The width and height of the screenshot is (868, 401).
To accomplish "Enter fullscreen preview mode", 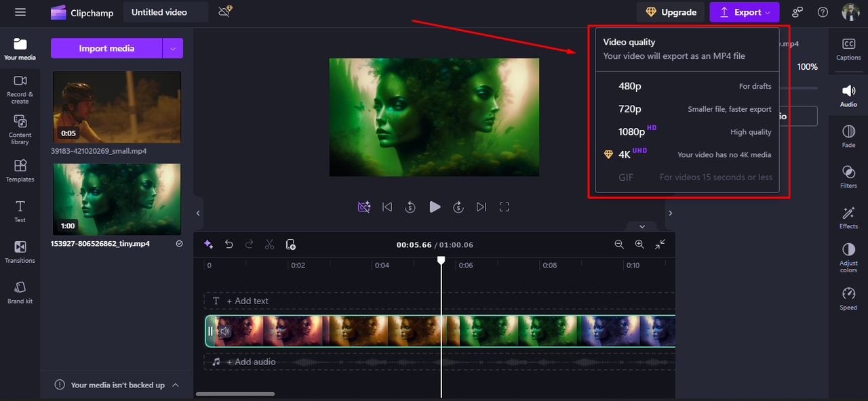I will (505, 207).
